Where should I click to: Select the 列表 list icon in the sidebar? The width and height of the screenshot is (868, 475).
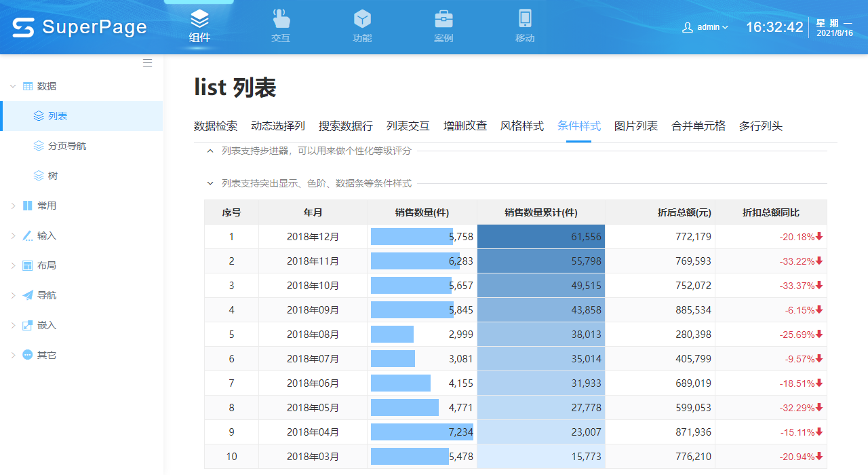pyautogui.click(x=39, y=116)
